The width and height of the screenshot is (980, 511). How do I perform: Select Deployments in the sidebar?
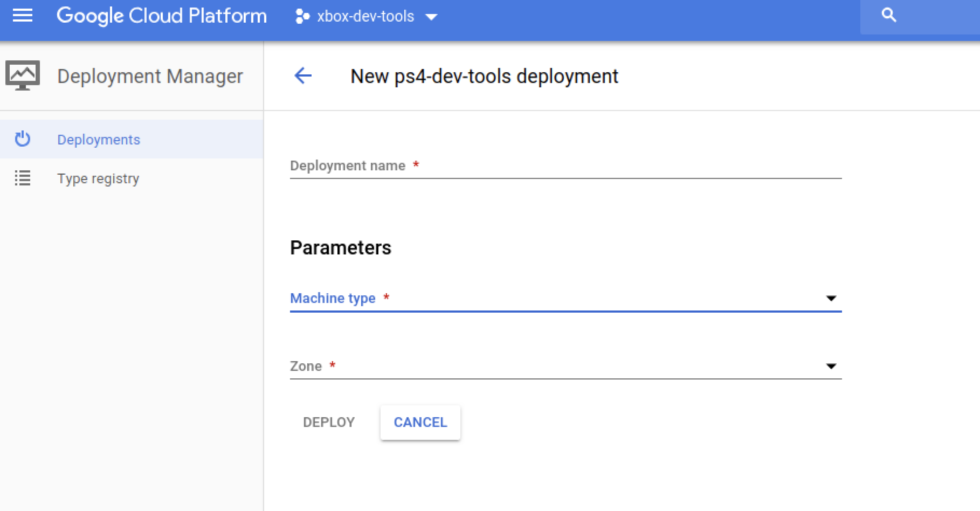[99, 140]
